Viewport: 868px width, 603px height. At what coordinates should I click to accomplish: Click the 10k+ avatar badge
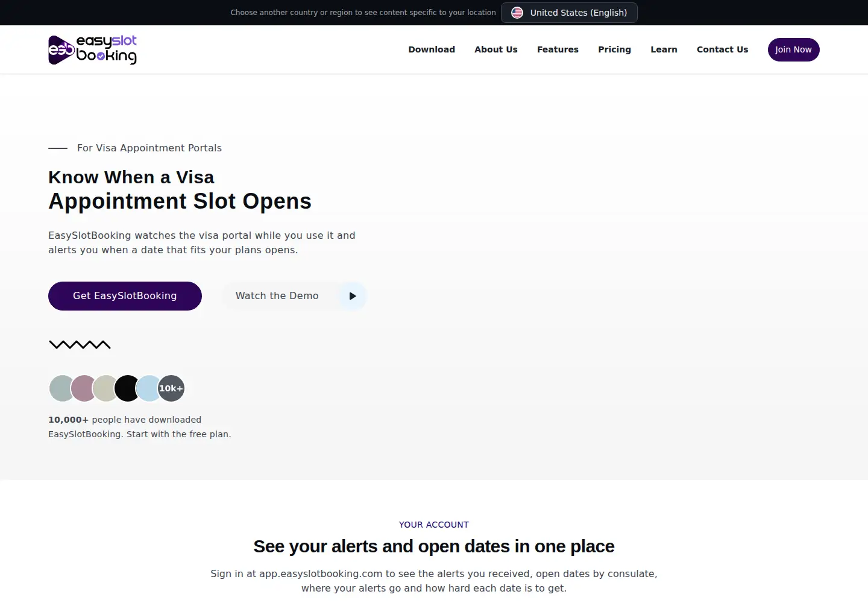(171, 388)
